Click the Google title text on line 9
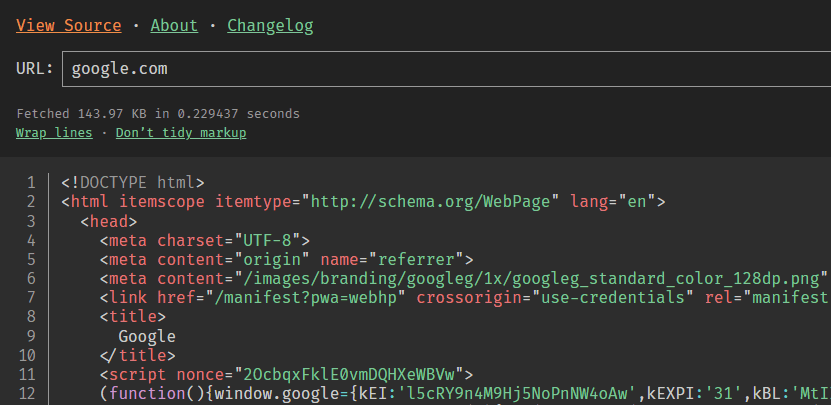This screenshot has height=405, width=831. coord(147,337)
